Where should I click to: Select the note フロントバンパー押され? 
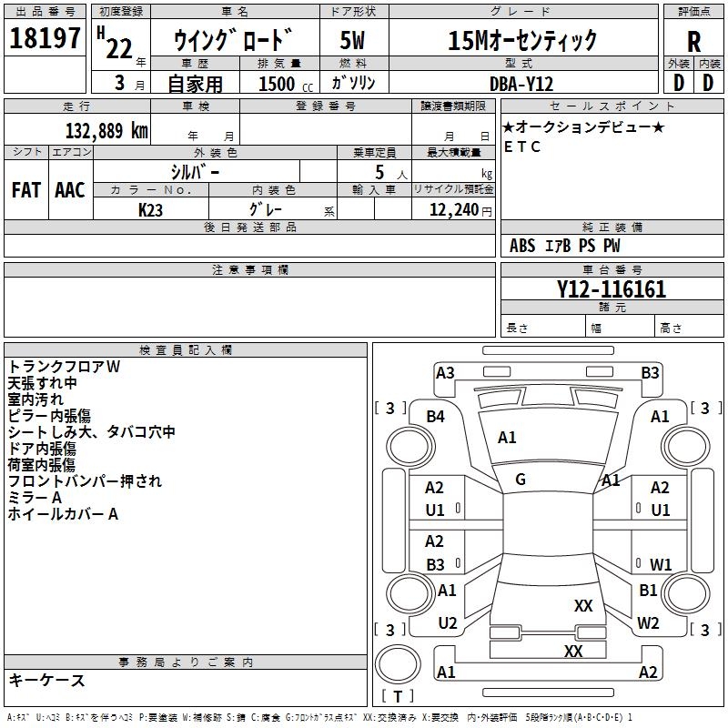point(85,481)
